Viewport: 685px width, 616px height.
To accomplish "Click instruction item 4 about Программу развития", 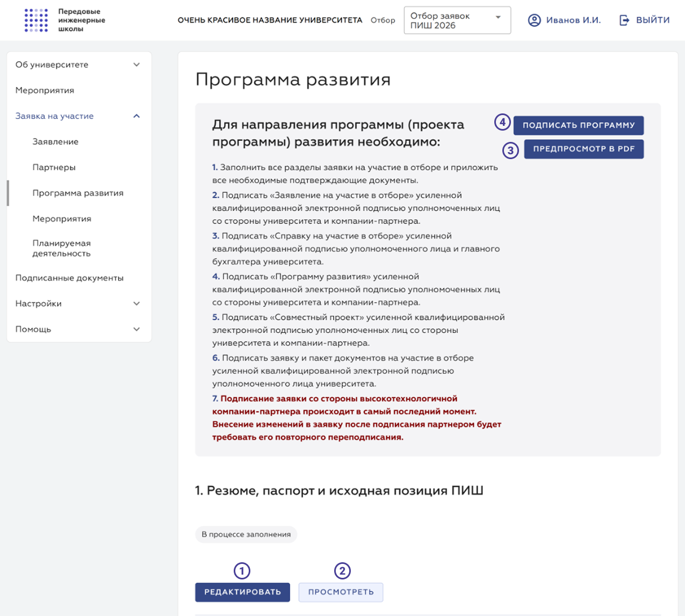I will point(356,289).
